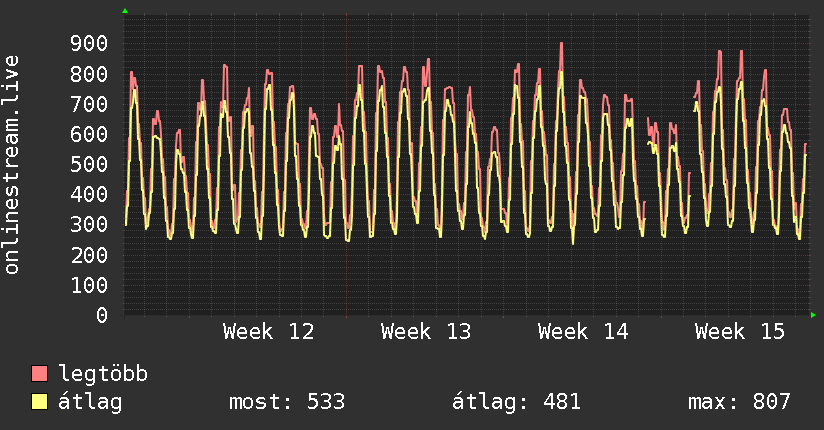Click the yellow átlag legend swatch
Viewport: 824px width, 430px height.
[x=39, y=402]
